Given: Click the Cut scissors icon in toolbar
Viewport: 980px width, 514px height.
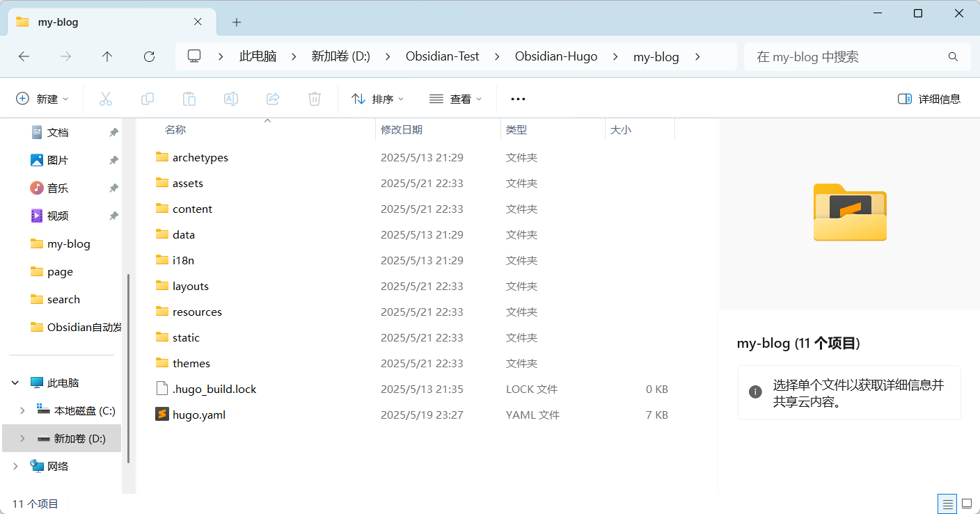Looking at the screenshot, I should [106, 99].
